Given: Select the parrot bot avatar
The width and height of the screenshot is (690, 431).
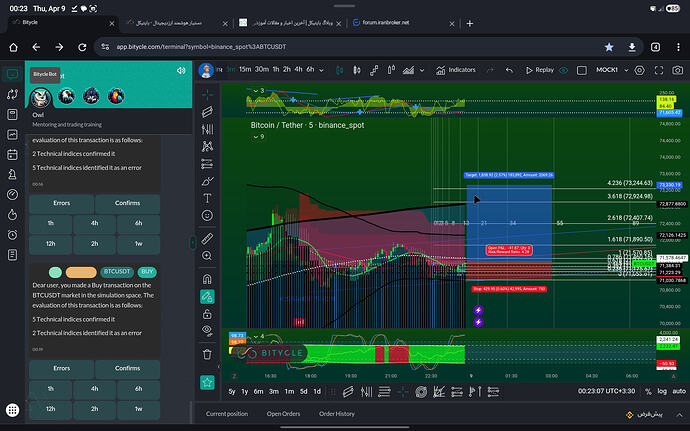Looking at the screenshot, I should point(116,96).
